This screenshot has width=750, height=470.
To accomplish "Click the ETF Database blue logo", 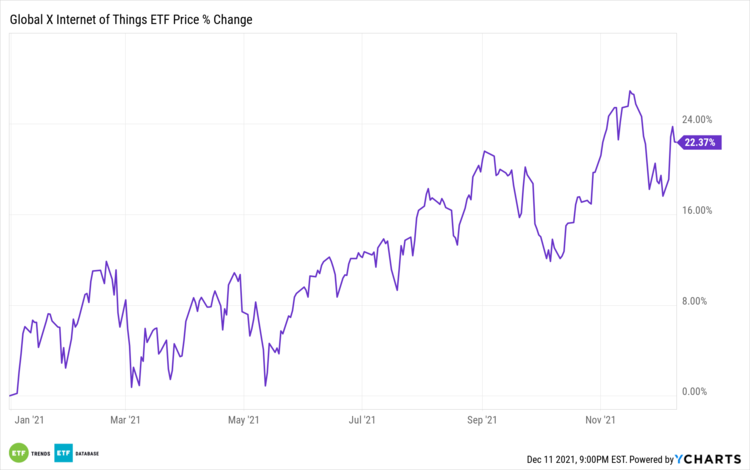I will [78, 452].
